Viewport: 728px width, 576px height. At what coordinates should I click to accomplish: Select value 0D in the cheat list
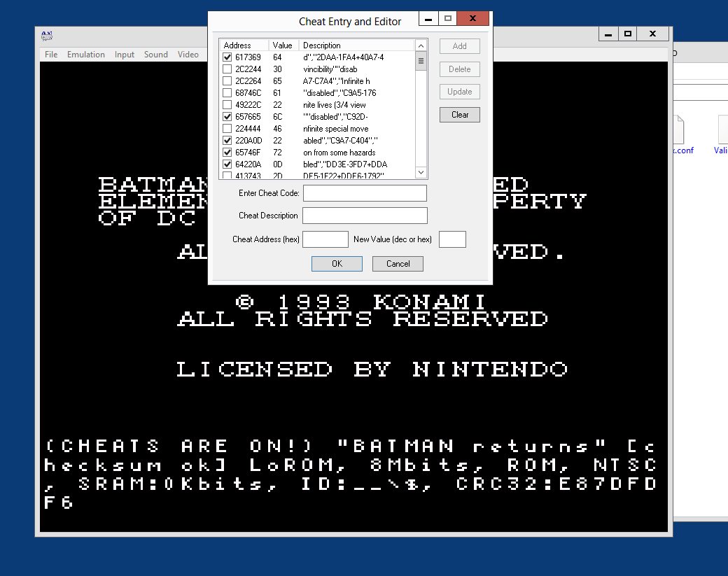point(278,164)
